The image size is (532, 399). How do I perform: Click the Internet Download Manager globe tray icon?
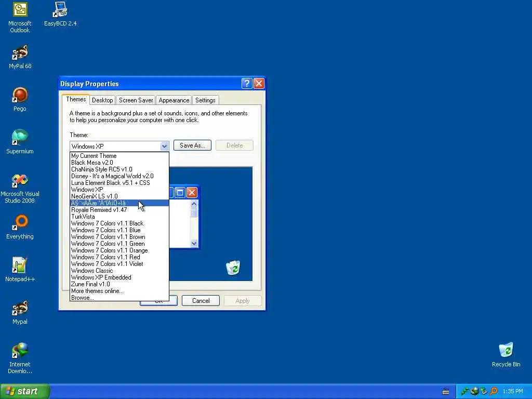click(x=474, y=392)
